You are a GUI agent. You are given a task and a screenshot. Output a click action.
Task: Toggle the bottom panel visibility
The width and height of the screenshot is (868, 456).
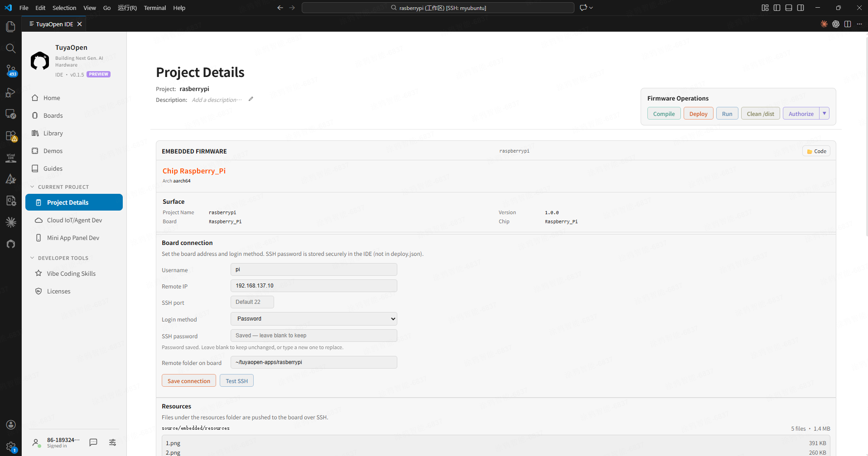[789, 8]
